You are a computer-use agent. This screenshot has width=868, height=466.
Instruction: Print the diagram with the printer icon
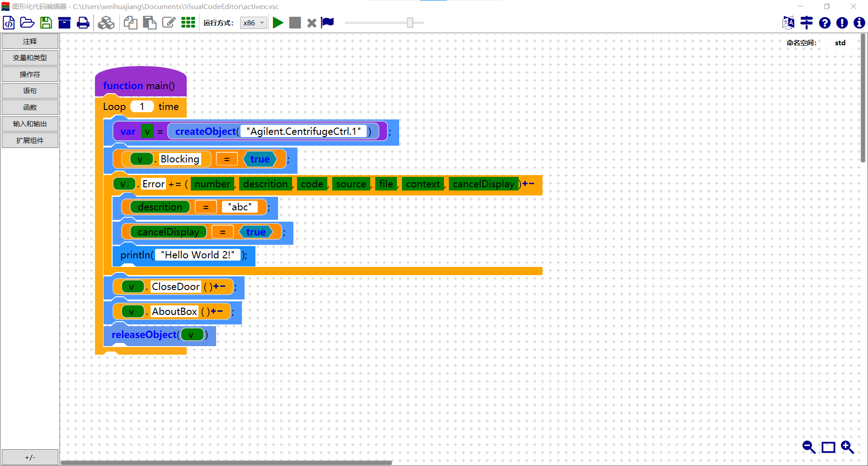83,23
